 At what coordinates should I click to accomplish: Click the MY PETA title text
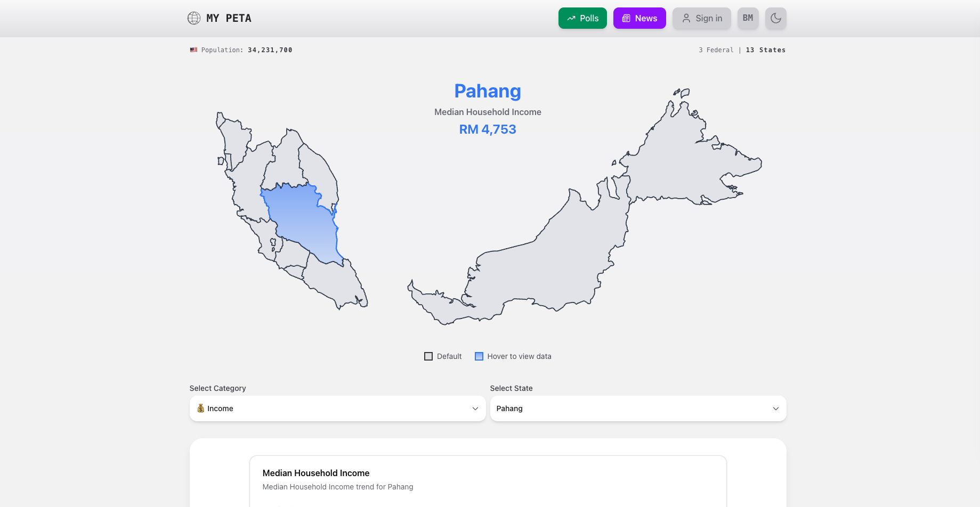[x=229, y=18]
